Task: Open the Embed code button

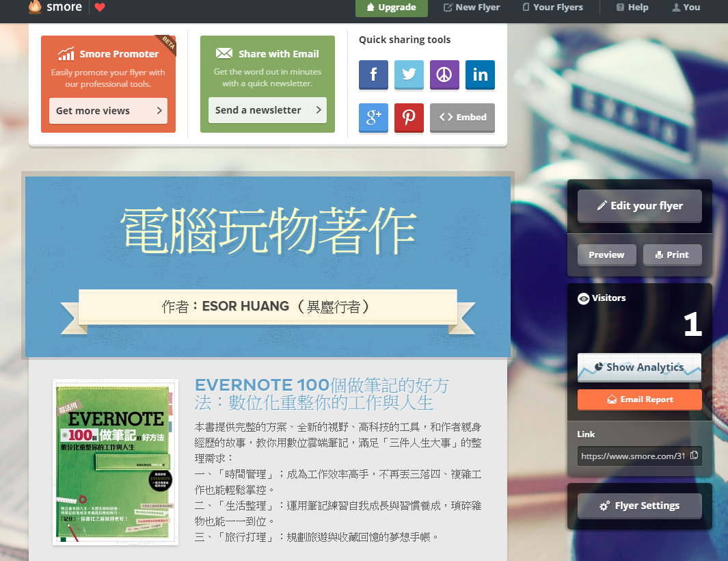Action: 462,118
